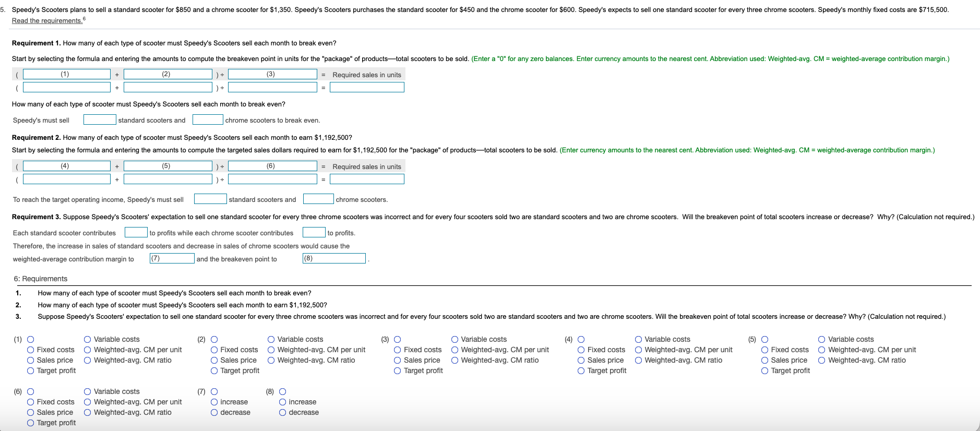The height and width of the screenshot is (431, 980).
Task: Select Variable costs radio in group (3)
Action: (x=455, y=340)
